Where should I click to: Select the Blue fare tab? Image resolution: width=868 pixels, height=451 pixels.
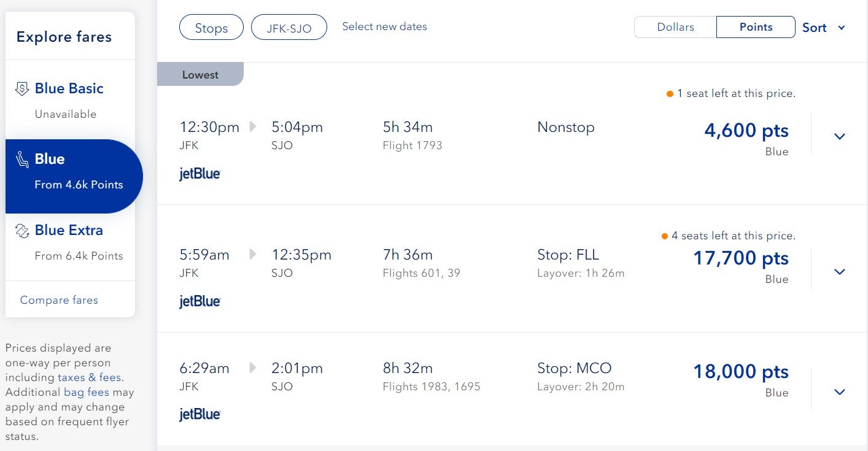point(74,176)
